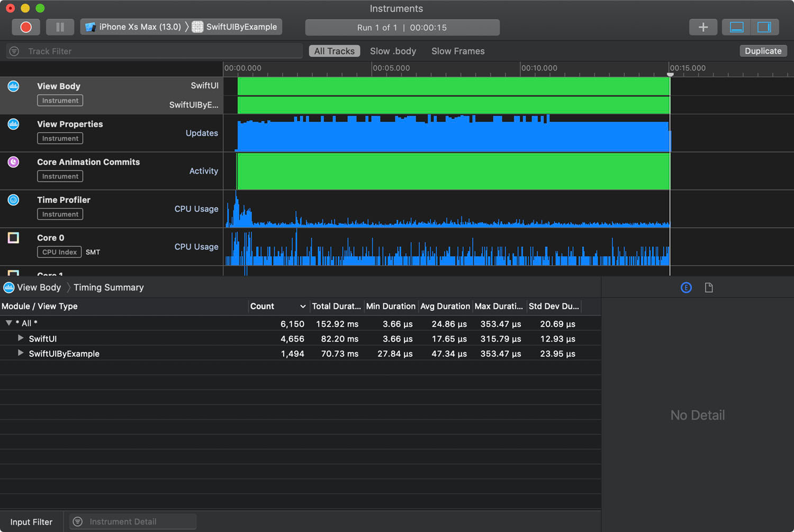
Task: Select the View Body instrument icon
Action: tap(13, 86)
